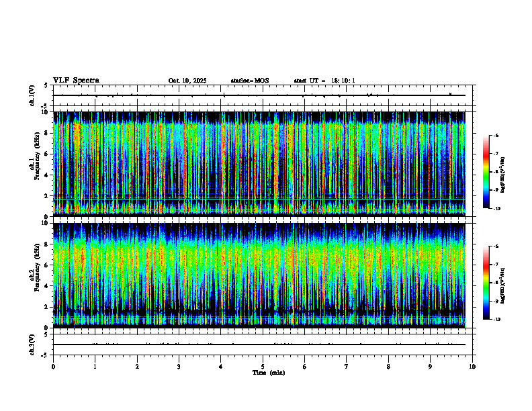Click time axis tick label "8"
This screenshot has height=411, width=532.
388,367
